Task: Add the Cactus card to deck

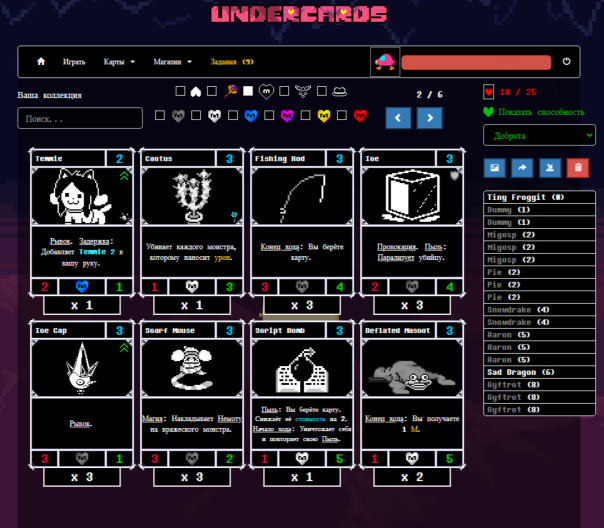Action: point(192,222)
